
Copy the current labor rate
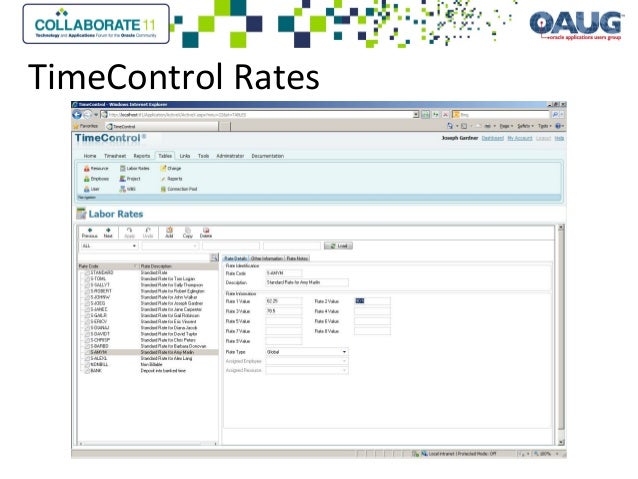(x=188, y=233)
